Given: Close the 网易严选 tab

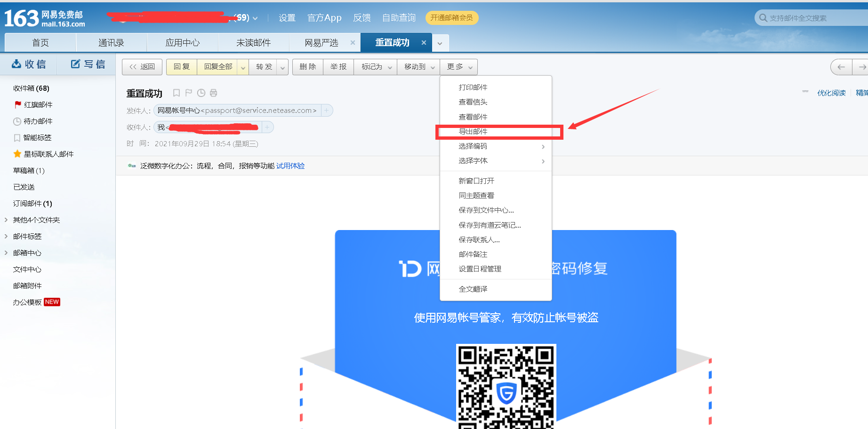Looking at the screenshot, I should [x=353, y=43].
